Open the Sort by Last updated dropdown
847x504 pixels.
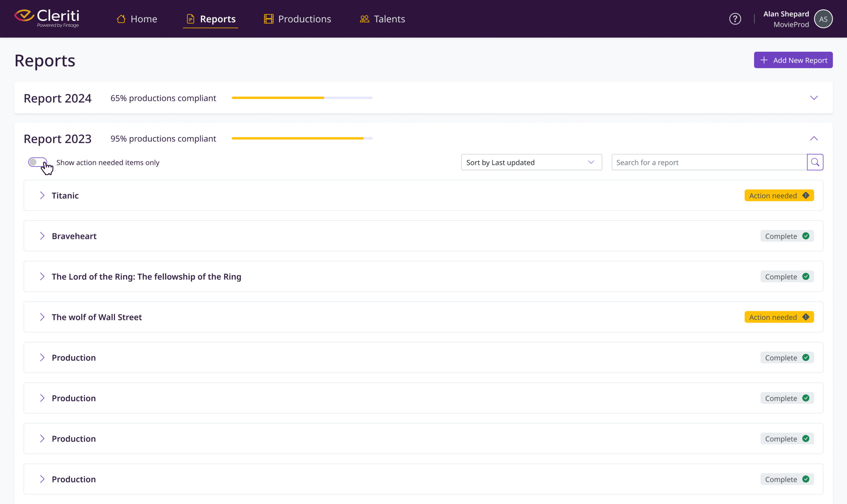[531, 162]
